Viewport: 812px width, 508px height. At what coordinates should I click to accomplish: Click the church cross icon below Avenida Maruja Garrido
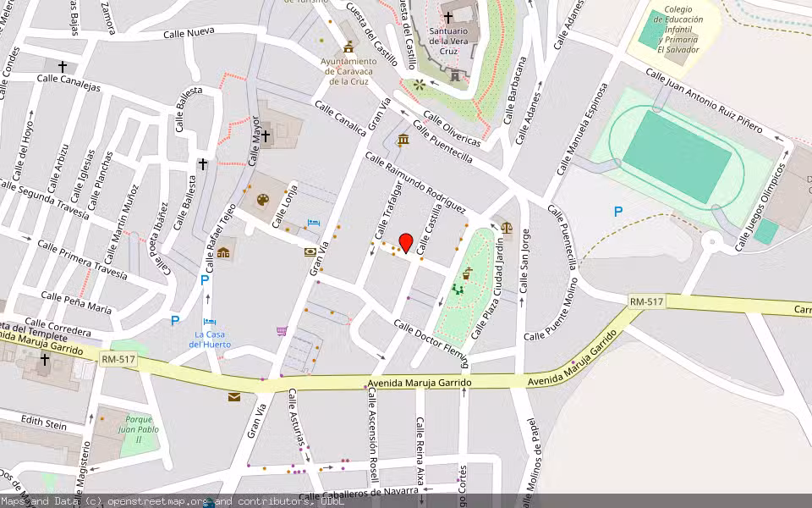pyautogui.click(x=45, y=359)
